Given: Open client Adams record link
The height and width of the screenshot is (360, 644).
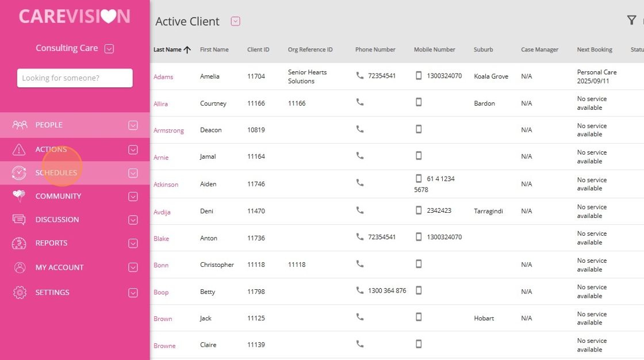Looking at the screenshot, I should [x=163, y=77].
